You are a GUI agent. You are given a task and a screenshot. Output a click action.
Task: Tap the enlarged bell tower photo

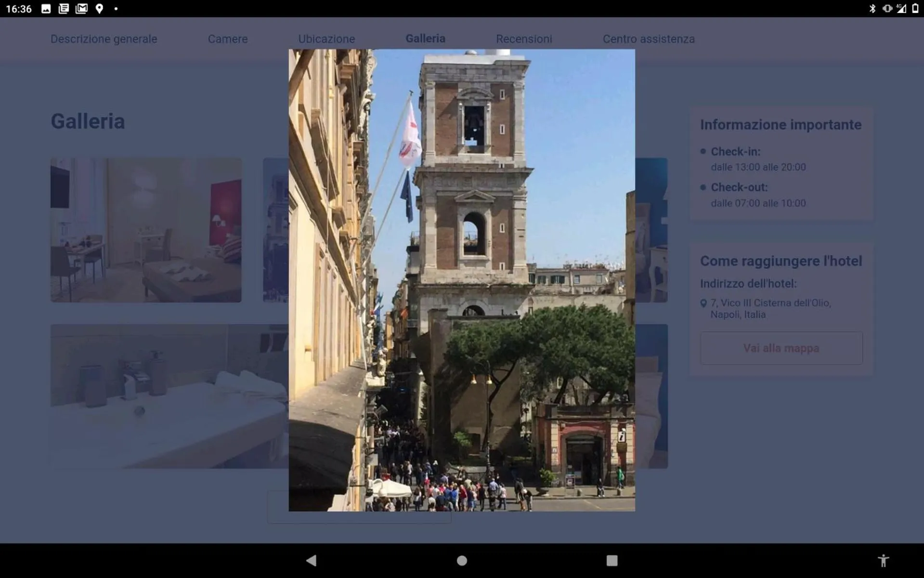click(461, 280)
